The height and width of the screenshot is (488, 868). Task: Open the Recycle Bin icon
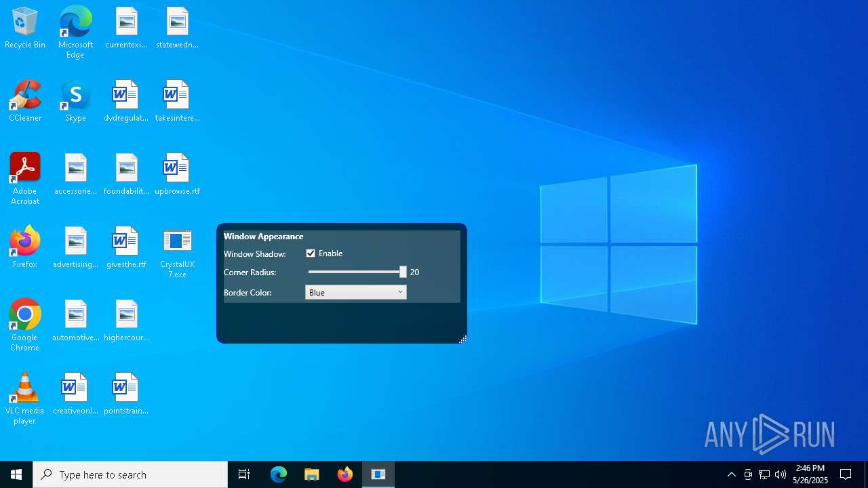pos(25,28)
